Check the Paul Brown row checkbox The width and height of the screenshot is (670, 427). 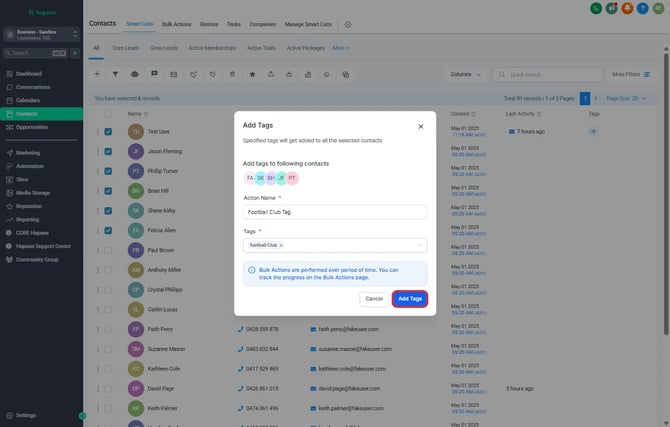(x=108, y=250)
